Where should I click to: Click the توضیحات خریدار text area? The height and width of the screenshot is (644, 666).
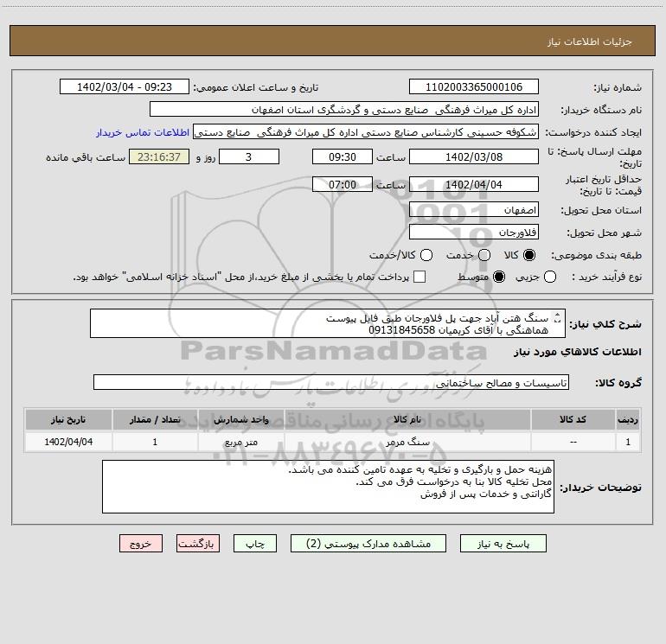[x=328, y=487]
